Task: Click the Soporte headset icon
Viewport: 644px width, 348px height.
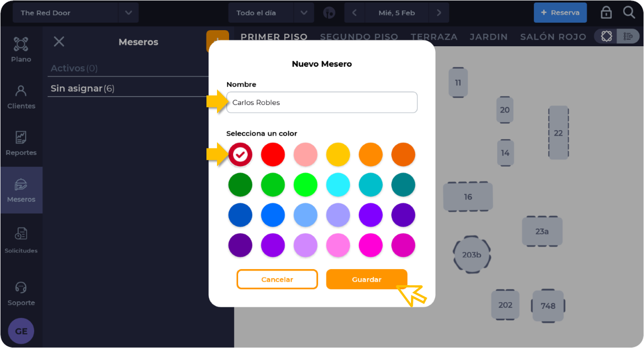Action: [21, 288]
